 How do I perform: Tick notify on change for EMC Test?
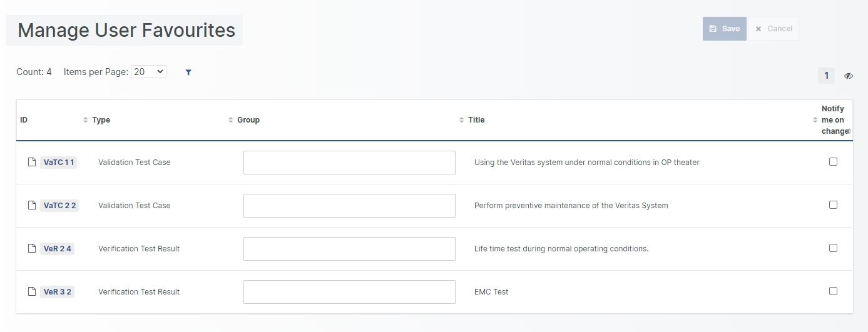click(x=833, y=291)
